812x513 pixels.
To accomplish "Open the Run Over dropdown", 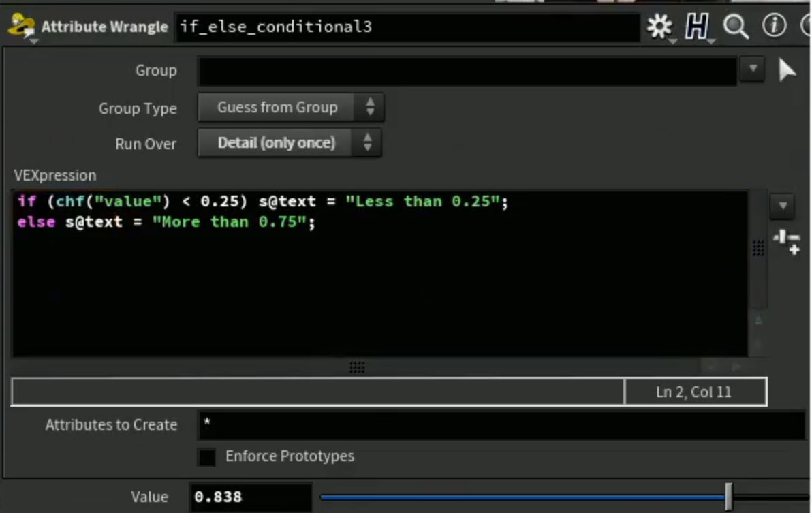I will click(x=290, y=142).
